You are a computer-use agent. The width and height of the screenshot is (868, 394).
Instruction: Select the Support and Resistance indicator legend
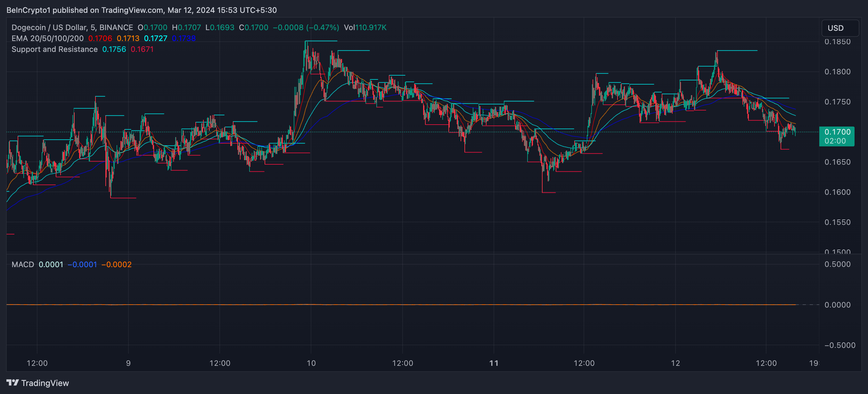54,49
